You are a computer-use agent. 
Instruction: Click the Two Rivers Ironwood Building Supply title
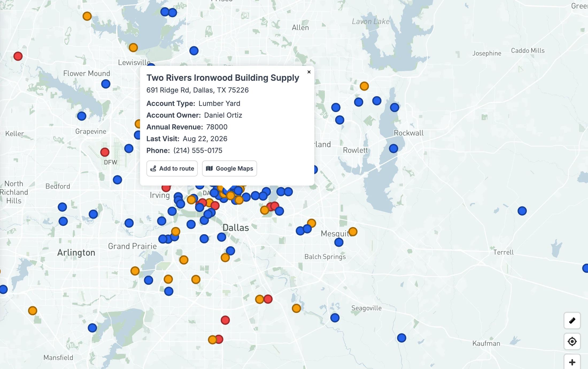point(223,78)
